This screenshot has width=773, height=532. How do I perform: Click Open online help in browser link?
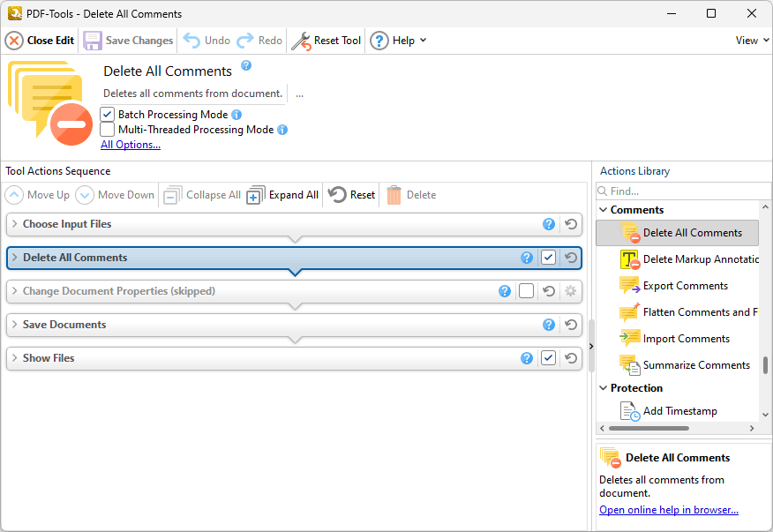coord(668,510)
